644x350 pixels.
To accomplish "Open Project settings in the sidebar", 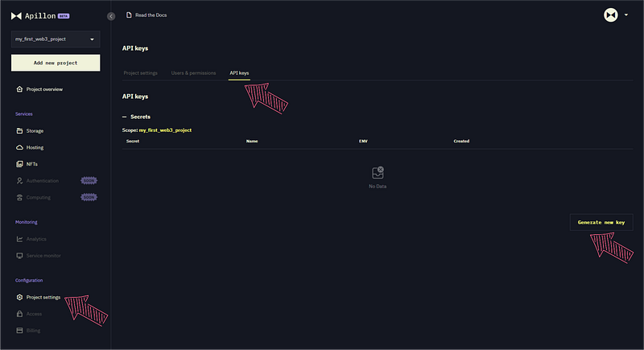I will [43, 297].
